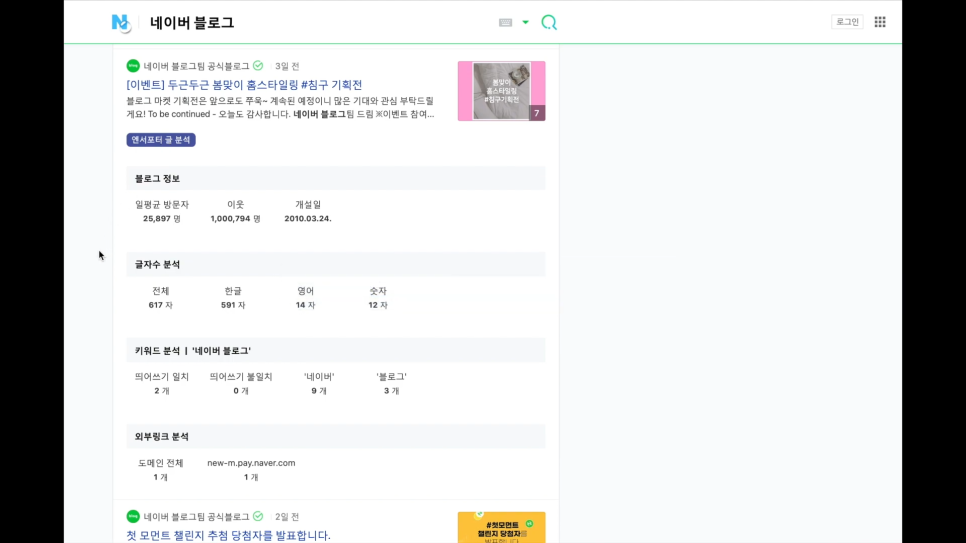This screenshot has width=966, height=543.
Task: Select the 일평균 방문자 label
Action: (x=162, y=205)
